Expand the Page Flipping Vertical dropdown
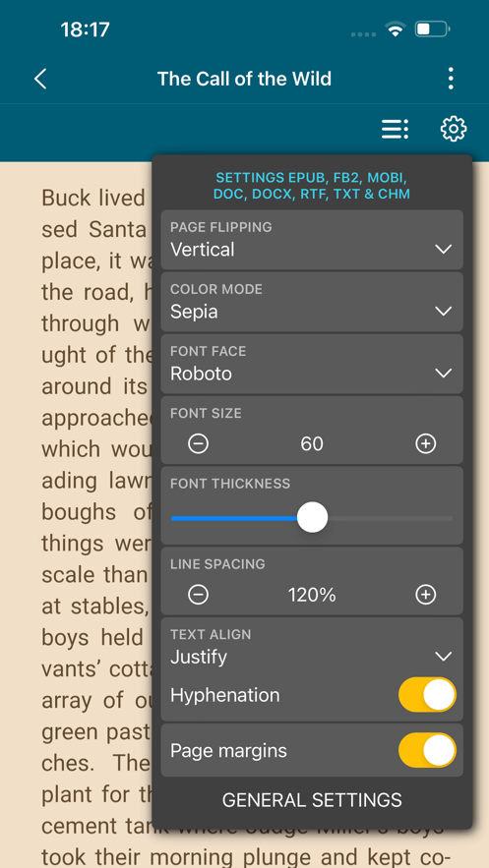This screenshot has height=868, width=489. [x=312, y=240]
